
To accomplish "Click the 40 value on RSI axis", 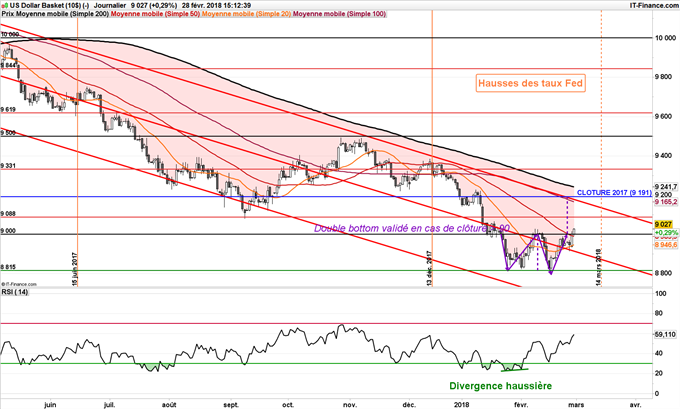I will click(659, 353).
